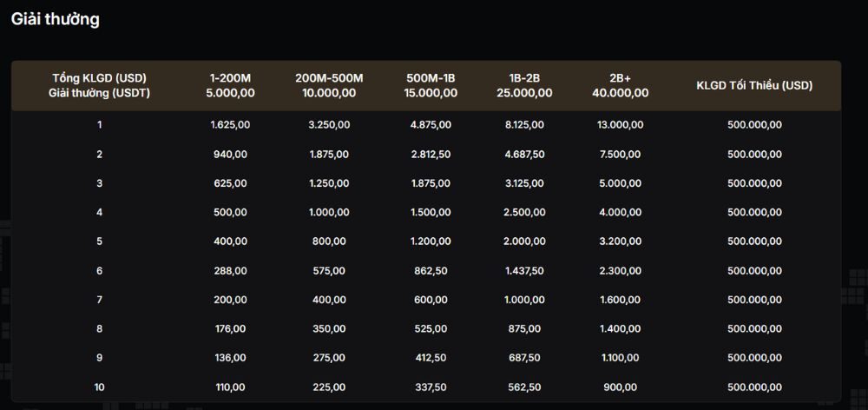The width and height of the screenshot is (868, 410).
Task: Click the 3.200,00 reward value
Action: point(620,241)
